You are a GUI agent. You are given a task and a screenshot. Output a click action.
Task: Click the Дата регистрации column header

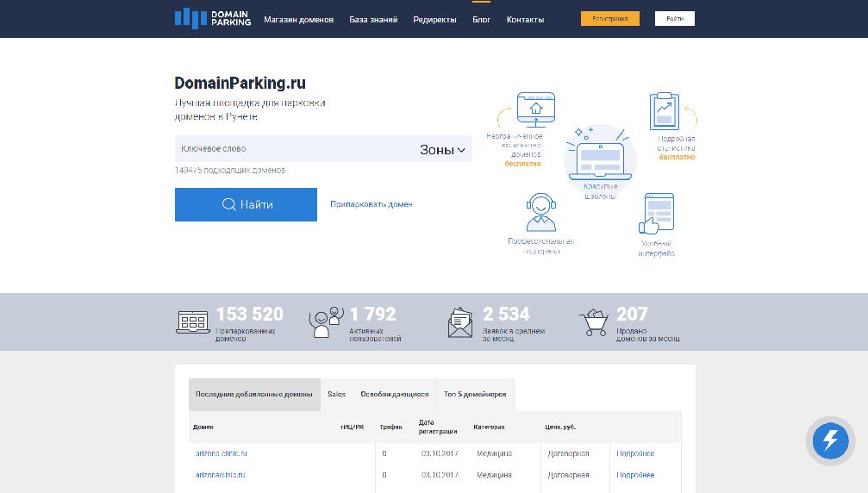tap(437, 427)
